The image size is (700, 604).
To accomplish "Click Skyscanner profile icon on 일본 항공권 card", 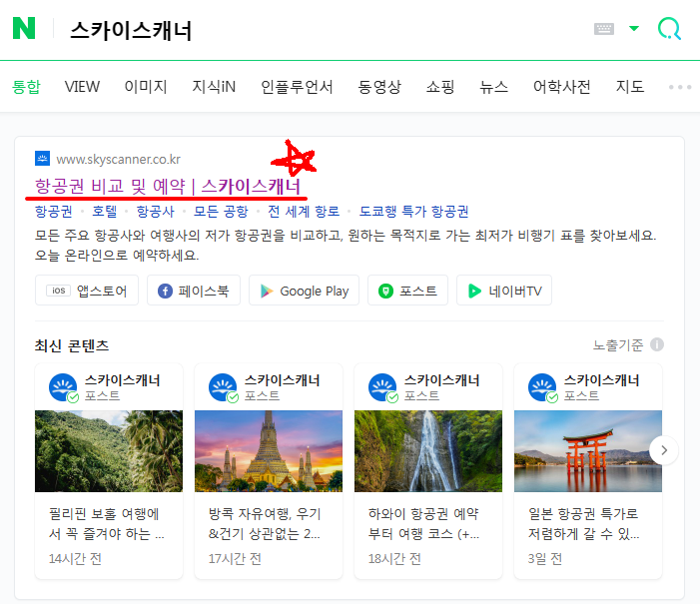I will coord(542,387).
